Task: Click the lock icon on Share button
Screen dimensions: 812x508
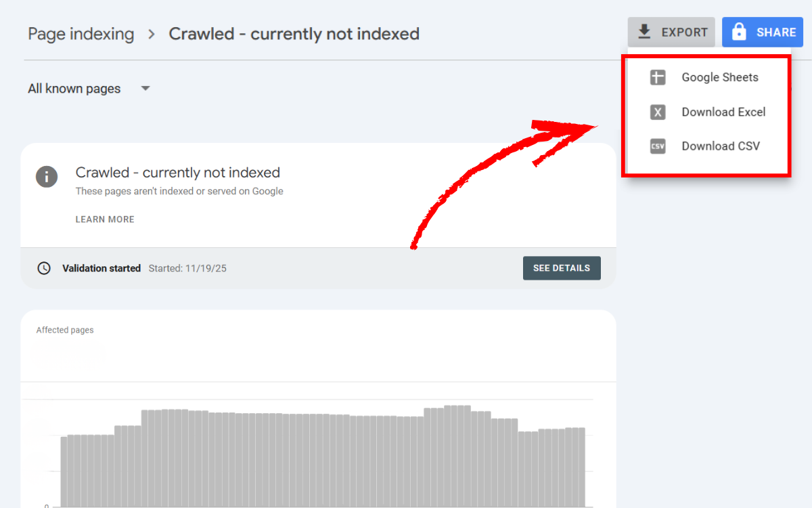Action: pyautogui.click(x=740, y=32)
